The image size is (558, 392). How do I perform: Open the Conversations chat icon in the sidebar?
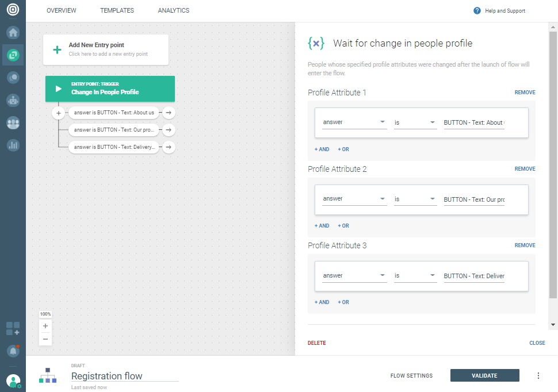13,78
